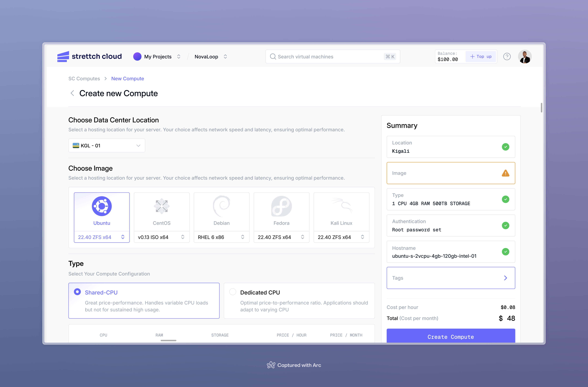This screenshot has height=387, width=588.
Task: Open the help question mark icon
Action: pos(507,57)
